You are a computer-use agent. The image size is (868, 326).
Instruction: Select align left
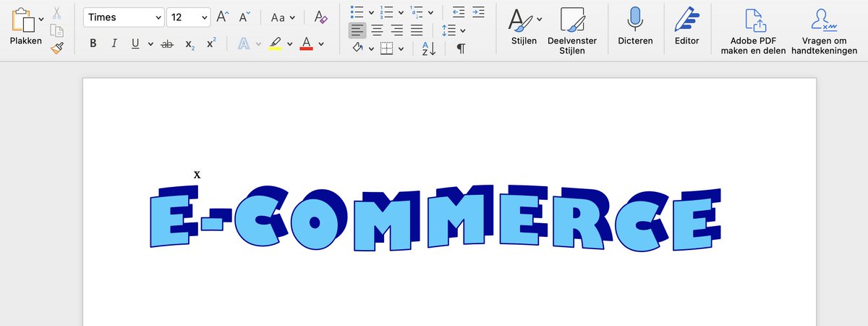pyautogui.click(x=357, y=30)
